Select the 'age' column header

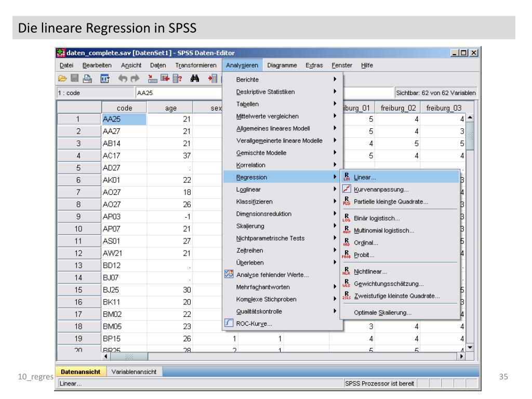pyautogui.click(x=170, y=108)
